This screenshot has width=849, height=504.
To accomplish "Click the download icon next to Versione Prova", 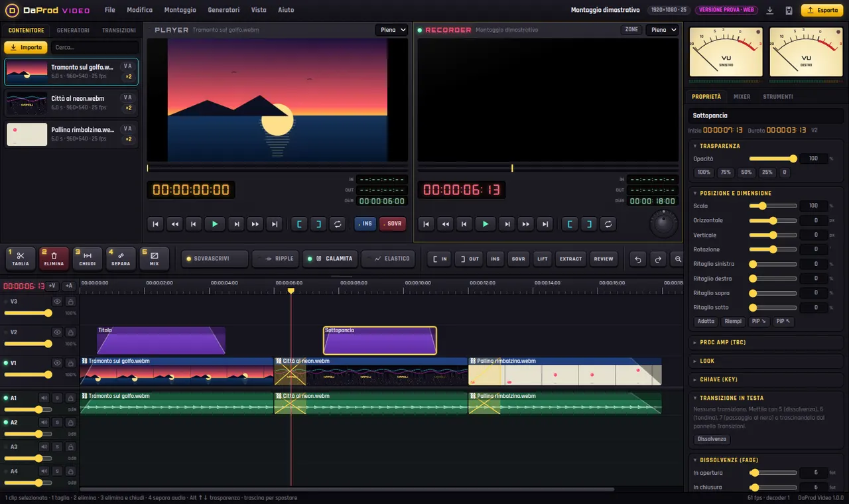I will pos(770,10).
